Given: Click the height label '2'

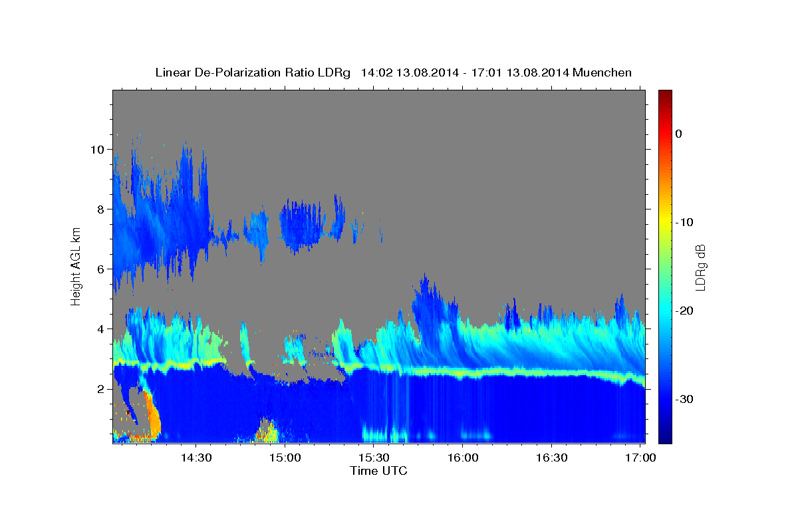Looking at the screenshot, I should (100, 388).
